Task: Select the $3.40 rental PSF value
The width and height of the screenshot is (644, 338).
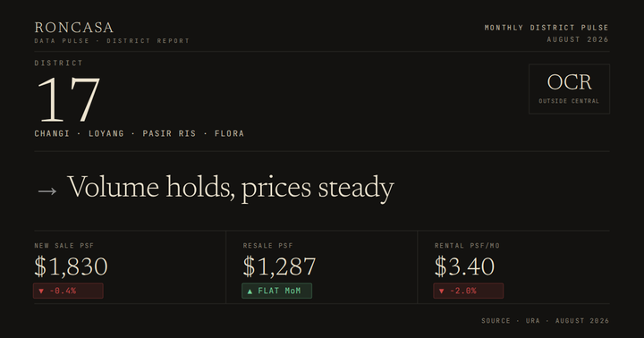Action: point(464,266)
